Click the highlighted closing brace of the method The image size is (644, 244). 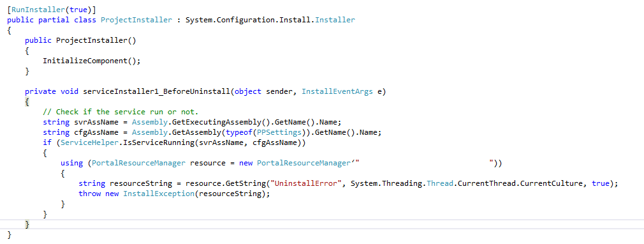tap(27, 225)
